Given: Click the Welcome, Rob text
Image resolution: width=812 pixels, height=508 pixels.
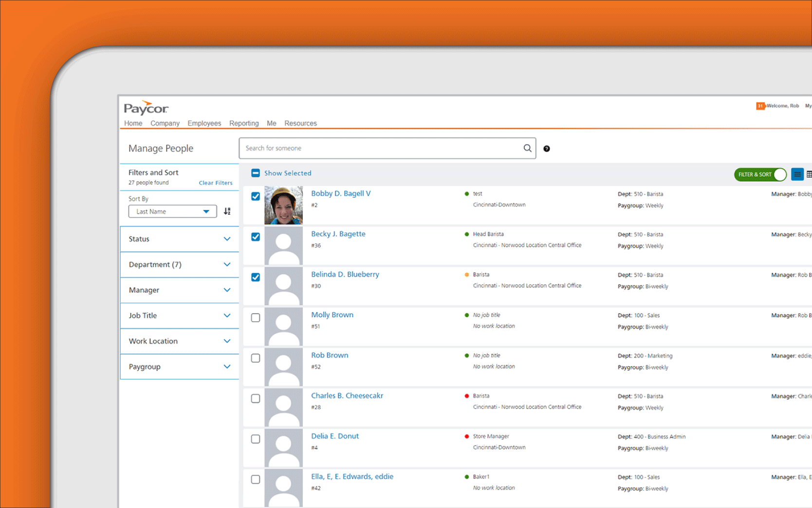Looking at the screenshot, I should [783, 106].
